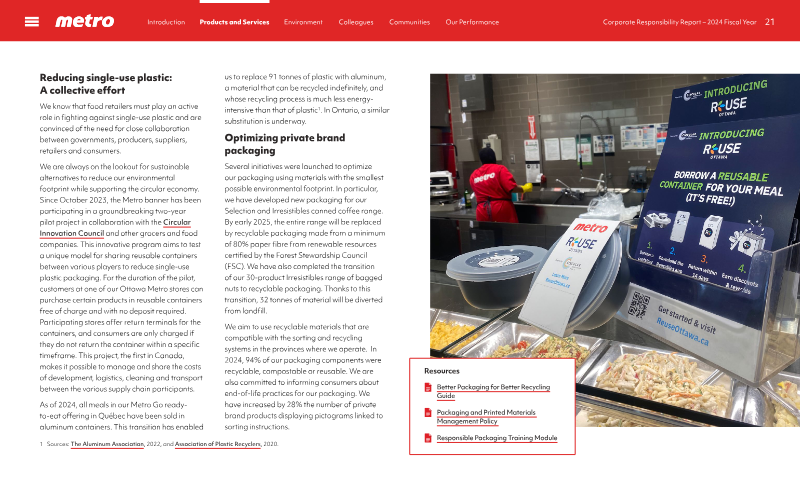The image size is (800, 485).
Task: Go to the Introduction section
Action: (166, 22)
